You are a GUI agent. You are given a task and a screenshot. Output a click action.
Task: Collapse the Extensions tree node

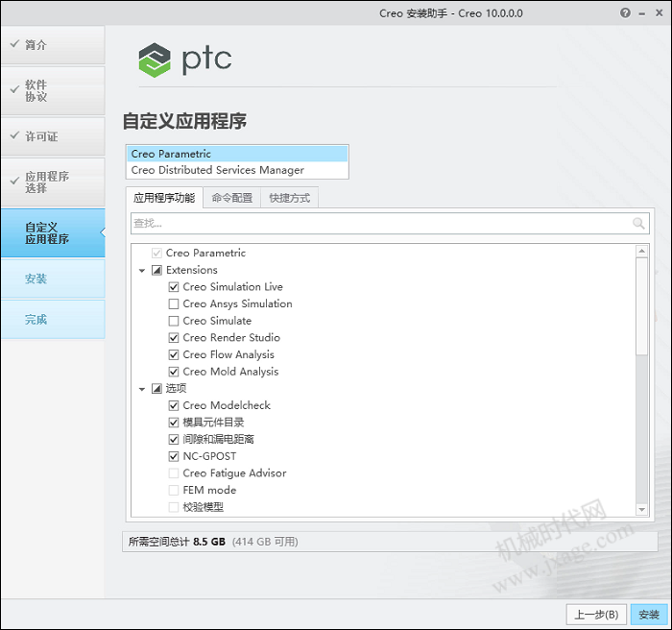142,271
